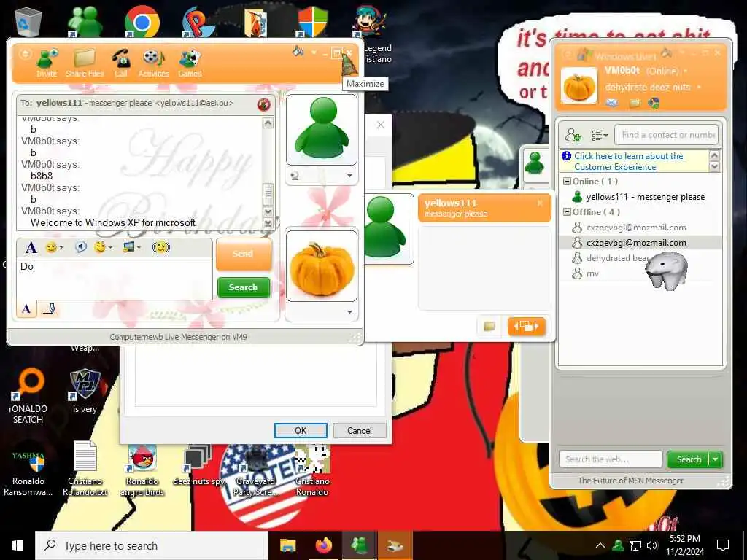The height and width of the screenshot is (560, 747).
Task: Click the Find a contact or number field
Action: [x=666, y=135]
